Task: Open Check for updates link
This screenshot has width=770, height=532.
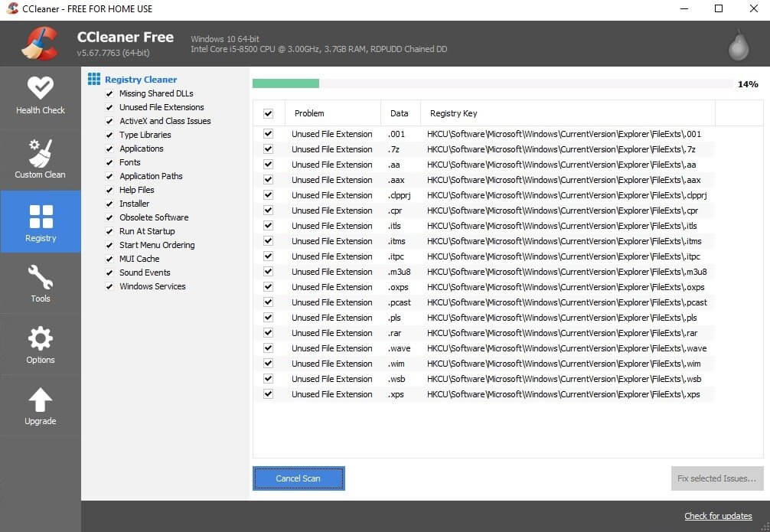Action: pyautogui.click(x=718, y=516)
